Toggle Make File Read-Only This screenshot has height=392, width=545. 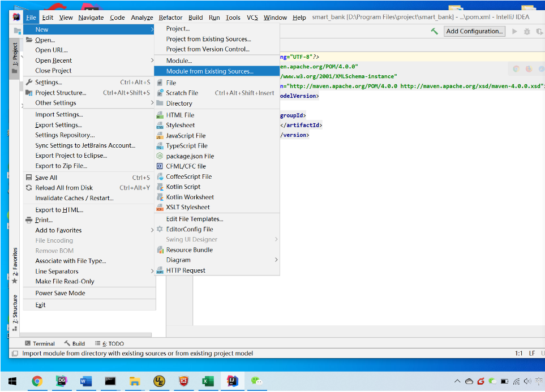[89, 282]
